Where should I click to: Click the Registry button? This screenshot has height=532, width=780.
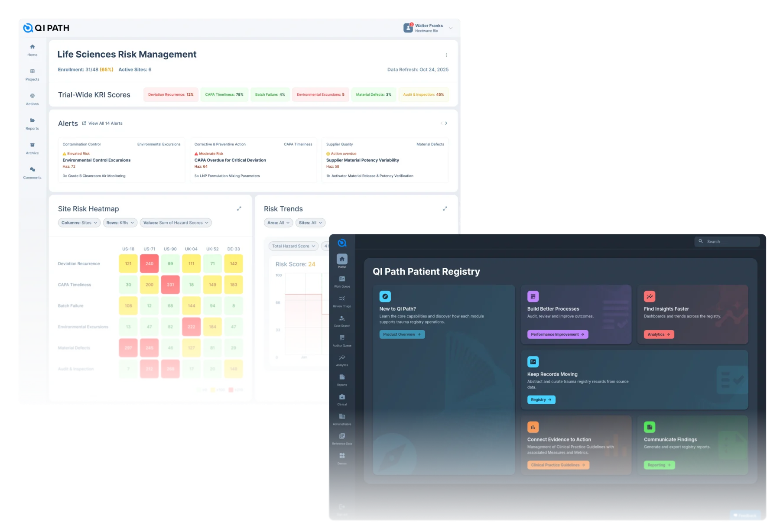click(x=541, y=400)
